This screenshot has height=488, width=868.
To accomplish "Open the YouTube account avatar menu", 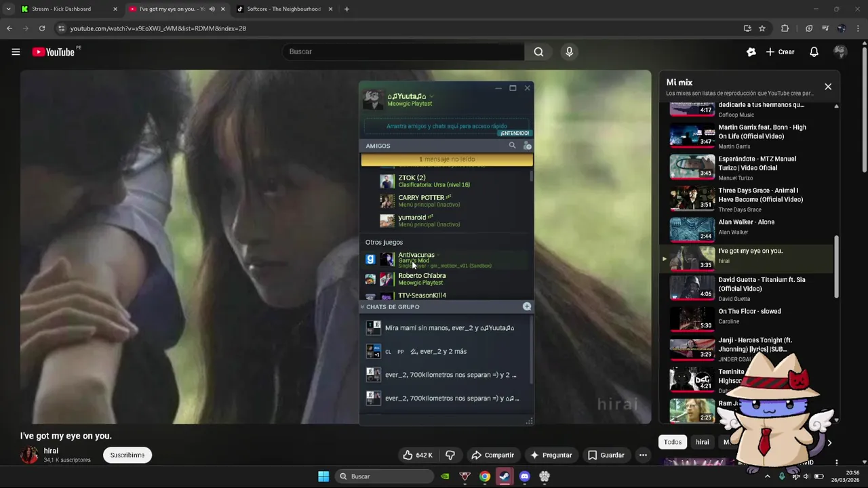I will point(840,52).
